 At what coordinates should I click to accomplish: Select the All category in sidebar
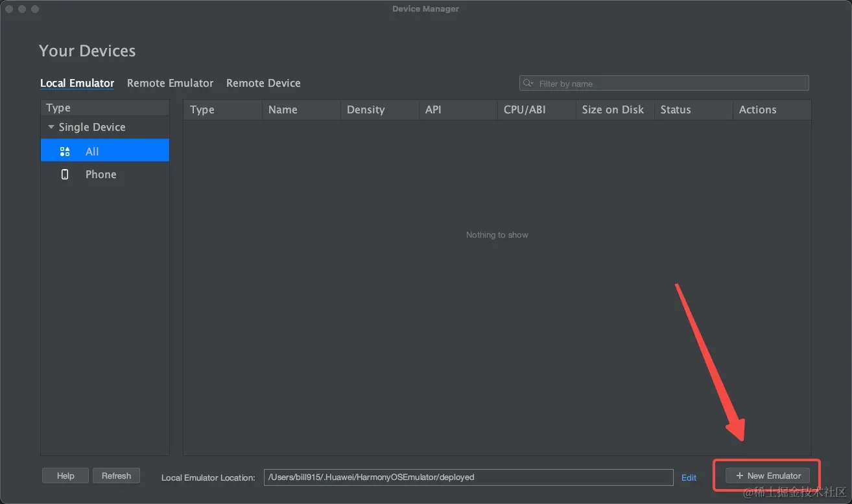point(105,150)
